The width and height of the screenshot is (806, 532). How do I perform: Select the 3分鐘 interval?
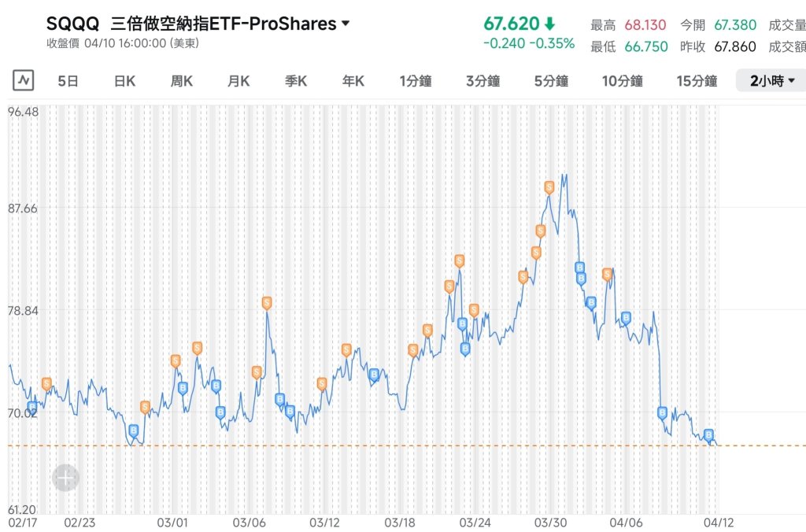click(482, 81)
